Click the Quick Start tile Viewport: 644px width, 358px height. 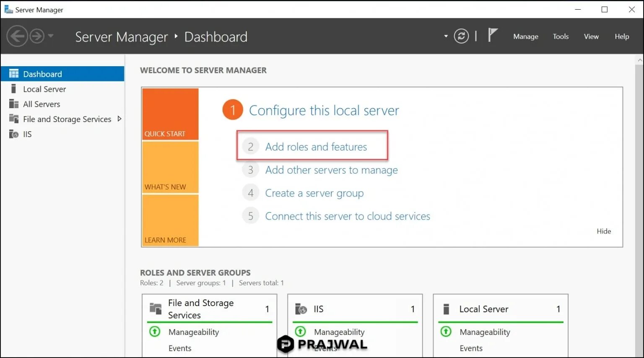point(170,114)
